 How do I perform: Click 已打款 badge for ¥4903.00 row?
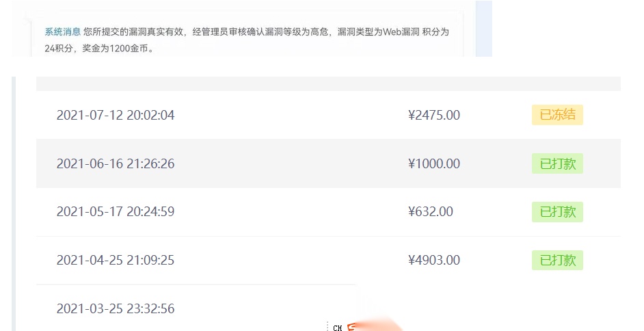(557, 260)
